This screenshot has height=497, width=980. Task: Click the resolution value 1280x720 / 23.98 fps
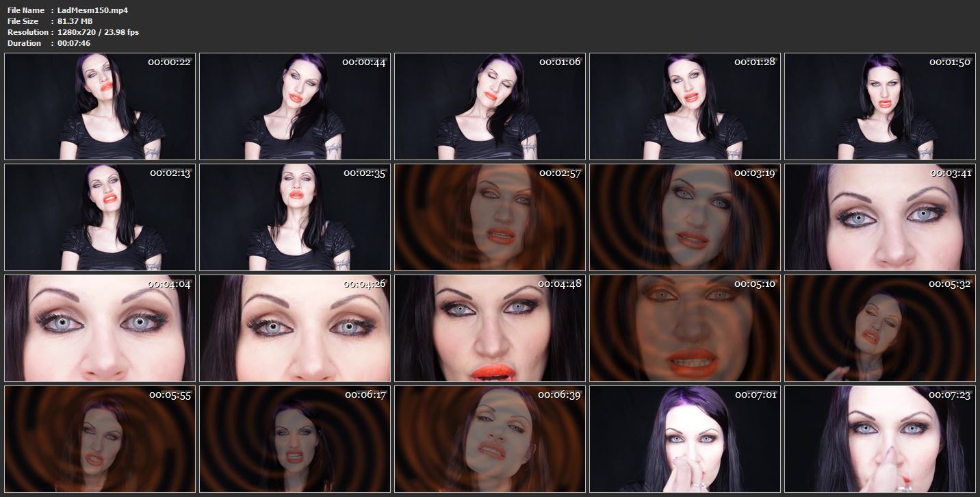point(99,32)
